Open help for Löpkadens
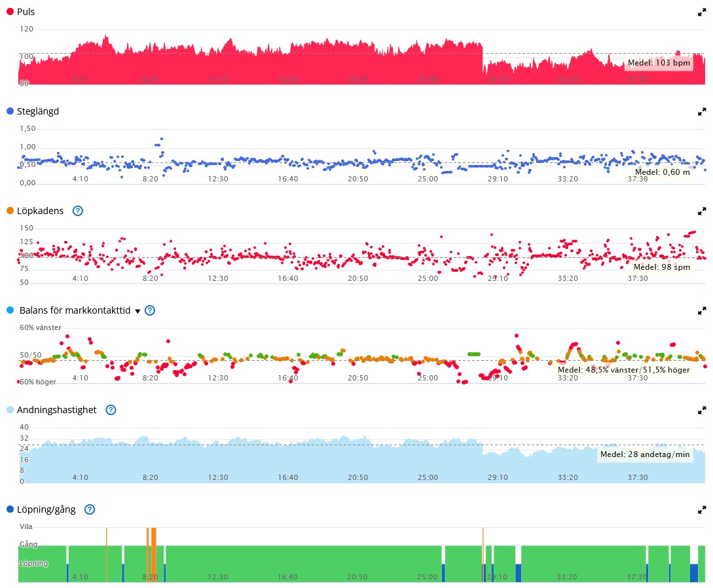 (78, 211)
